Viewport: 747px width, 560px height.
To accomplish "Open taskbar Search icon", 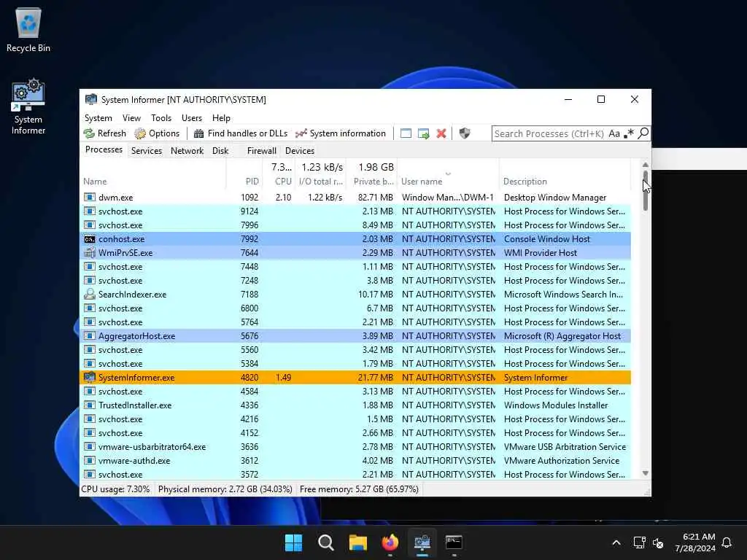I will [x=326, y=542].
